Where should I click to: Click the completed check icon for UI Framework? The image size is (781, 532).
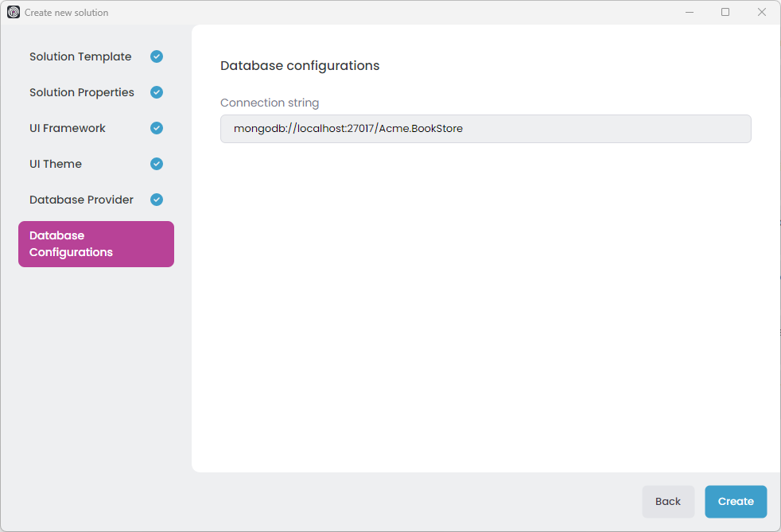[156, 128]
